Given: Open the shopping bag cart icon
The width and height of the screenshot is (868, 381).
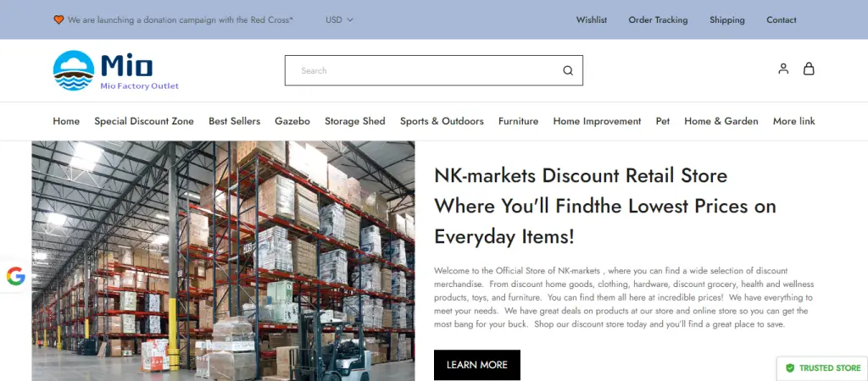Looking at the screenshot, I should [x=809, y=69].
